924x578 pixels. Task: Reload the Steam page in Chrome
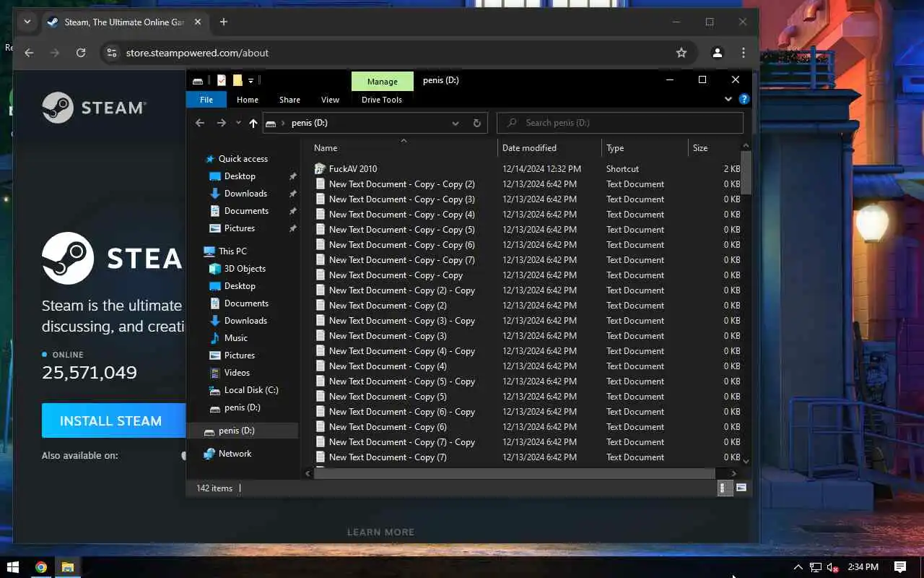point(81,53)
